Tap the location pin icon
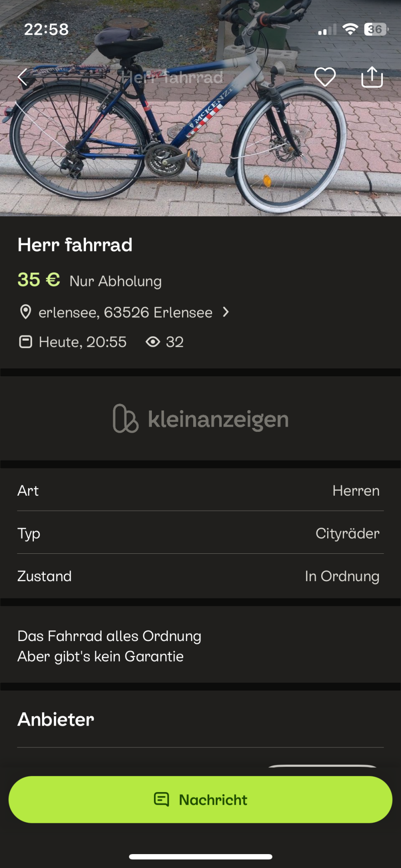 click(x=26, y=312)
